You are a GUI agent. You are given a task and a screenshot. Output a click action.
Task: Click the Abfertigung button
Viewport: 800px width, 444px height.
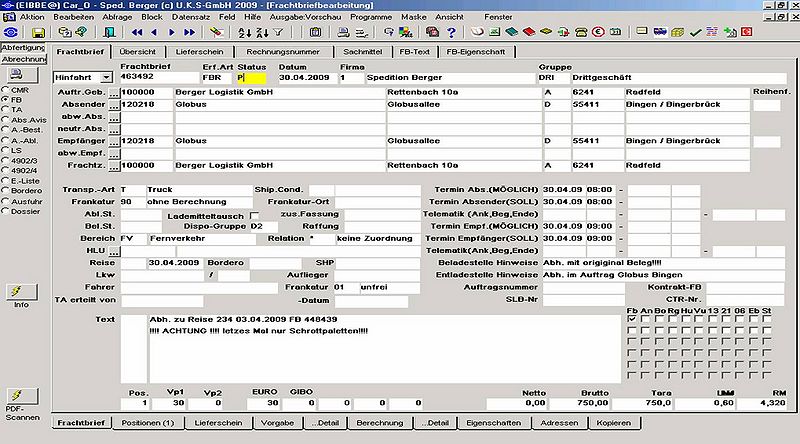pyautogui.click(x=23, y=47)
